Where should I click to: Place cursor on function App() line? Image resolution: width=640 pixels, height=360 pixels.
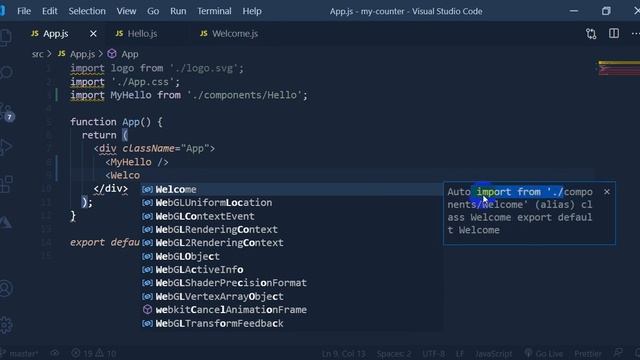116,122
